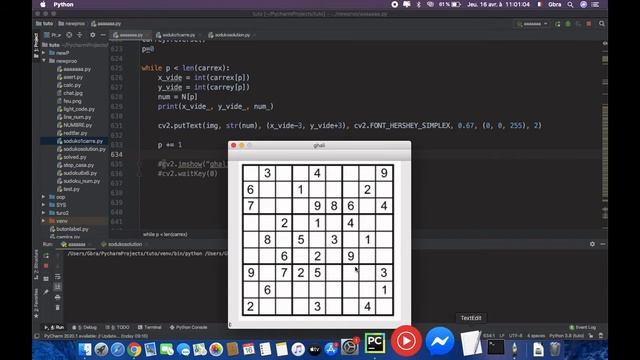Select light_code.py file
The height and width of the screenshot is (360, 640).
pyautogui.click(x=79, y=109)
